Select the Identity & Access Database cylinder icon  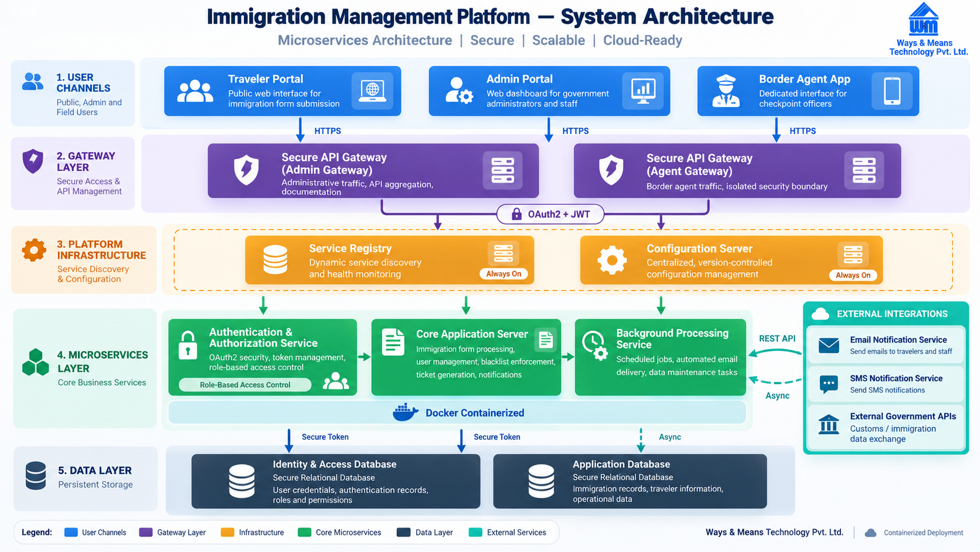(241, 481)
